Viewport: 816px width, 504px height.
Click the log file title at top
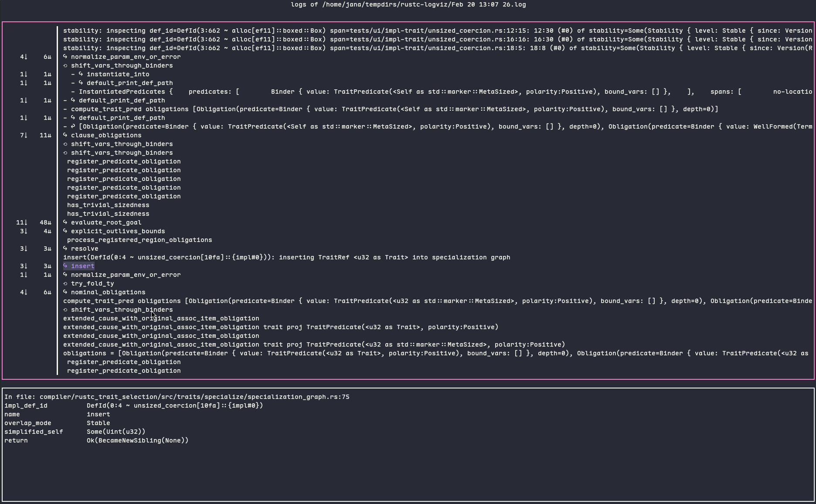(408, 4)
